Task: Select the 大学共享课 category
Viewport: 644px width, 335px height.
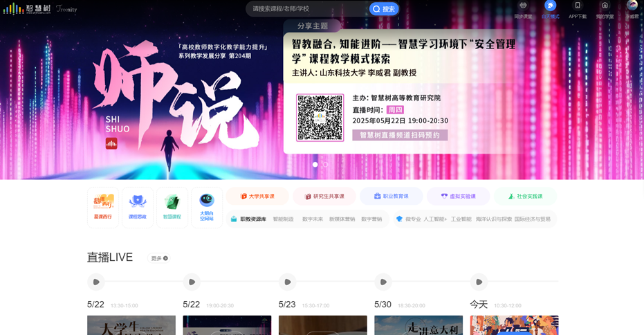Action: [257, 197]
